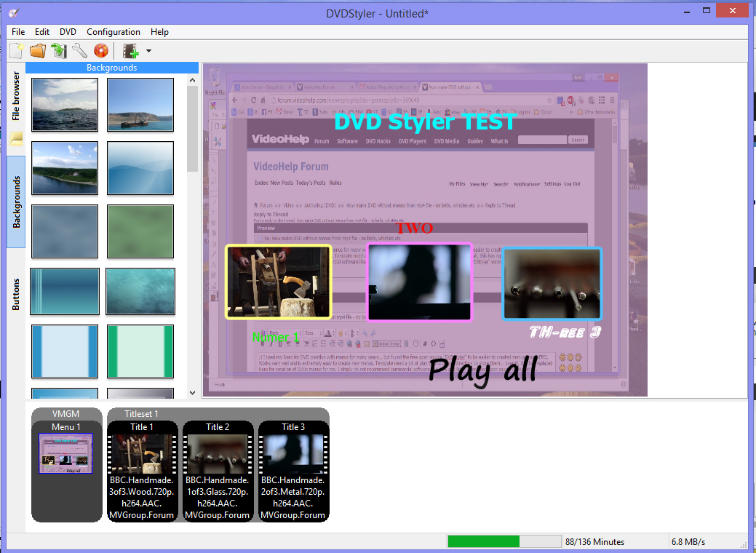Click the green disc capacity progress bar
756x553 pixels.
[x=504, y=542]
